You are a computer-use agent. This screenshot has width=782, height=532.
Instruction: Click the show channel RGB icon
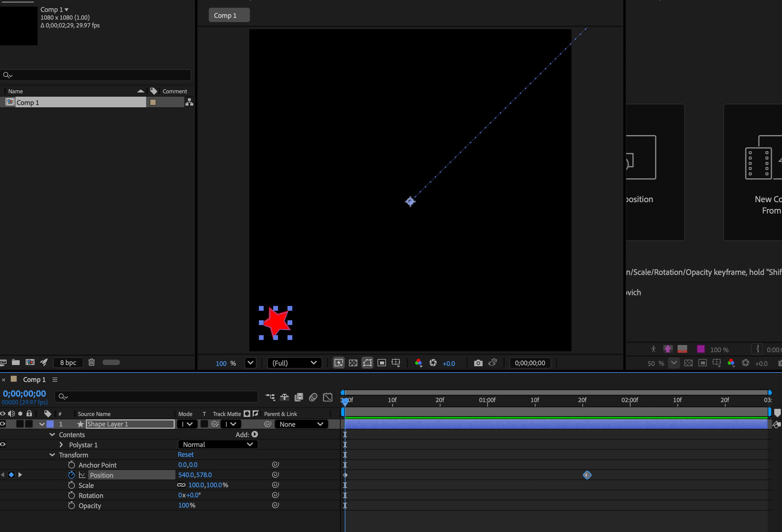[418, 363]
